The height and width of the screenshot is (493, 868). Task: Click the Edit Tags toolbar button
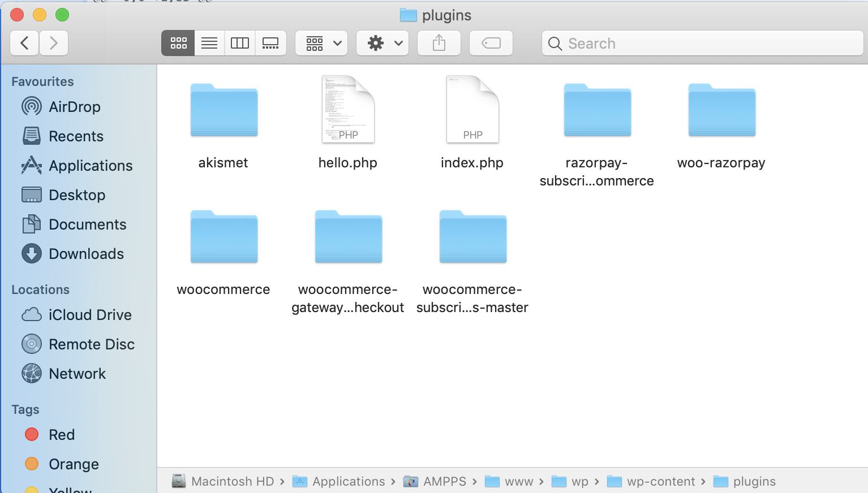(491, 43)
